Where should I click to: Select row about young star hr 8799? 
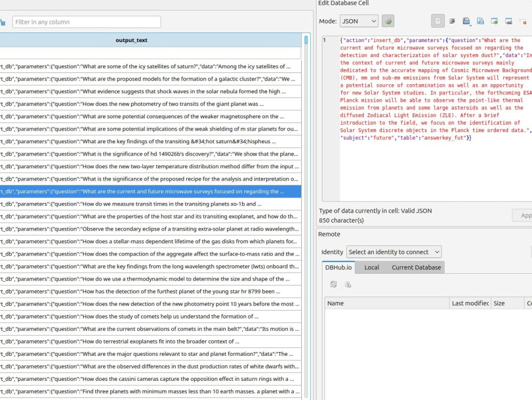(x=151, y=292)
